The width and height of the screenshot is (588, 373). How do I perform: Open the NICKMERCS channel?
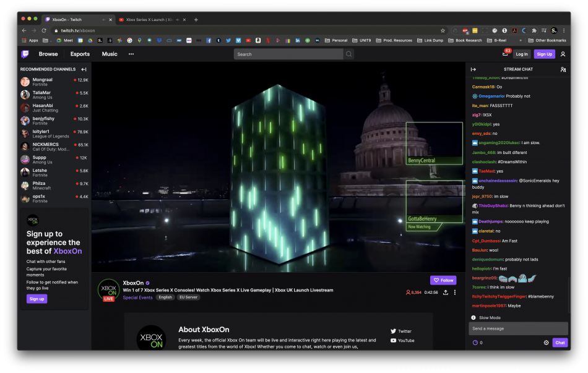54,147
